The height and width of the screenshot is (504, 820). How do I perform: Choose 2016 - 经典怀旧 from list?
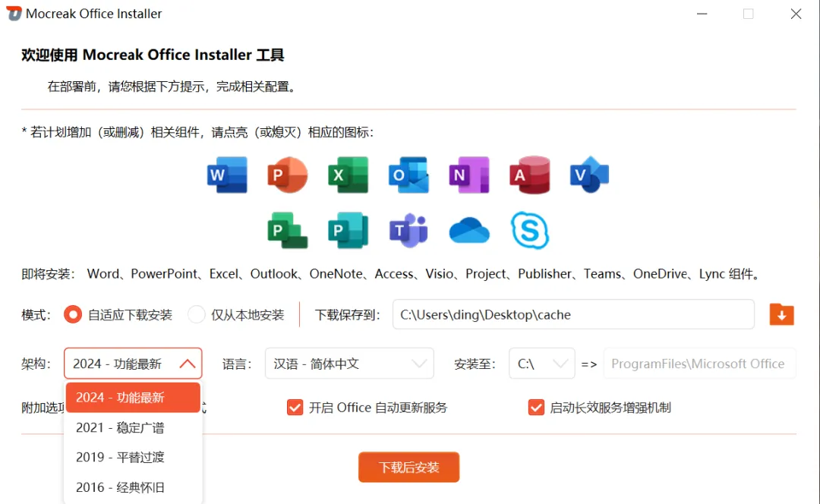133,487
